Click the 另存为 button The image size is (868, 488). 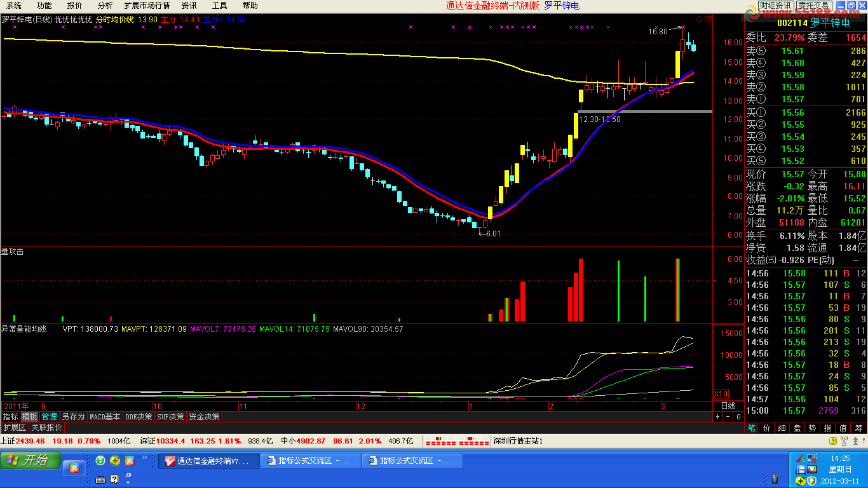(73, 417)
